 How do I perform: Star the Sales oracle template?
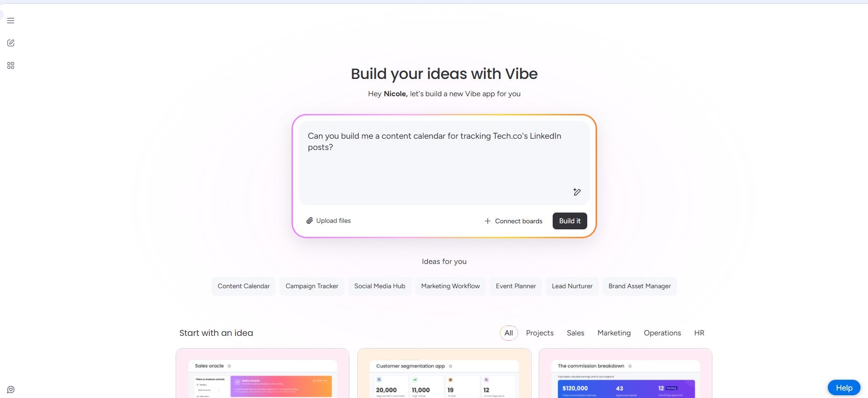point(229,366)
